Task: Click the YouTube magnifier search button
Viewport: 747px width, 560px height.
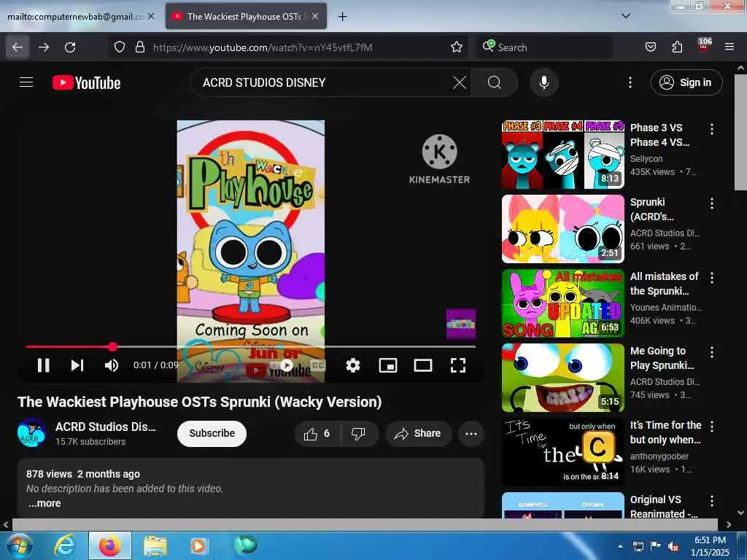Action: pyautogui.click(x=495, y=83)
